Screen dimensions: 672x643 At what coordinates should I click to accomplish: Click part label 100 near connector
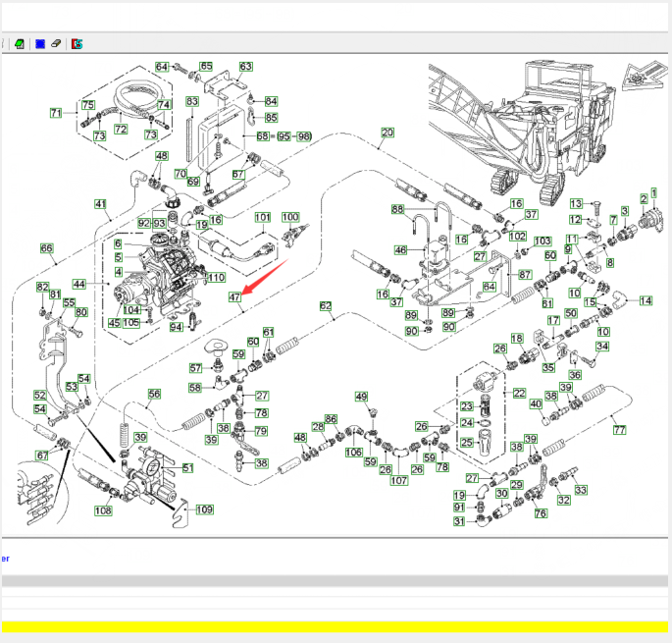pyautogui.click(x=290, y=216)
